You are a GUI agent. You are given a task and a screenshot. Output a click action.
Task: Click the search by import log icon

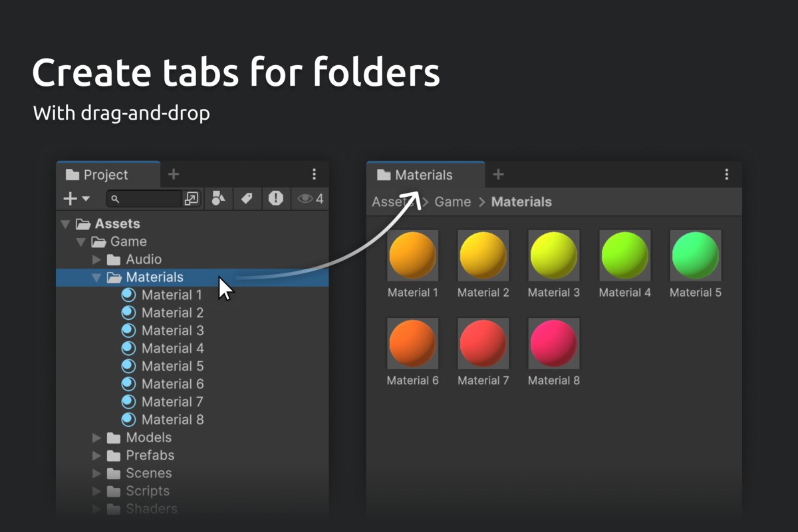[276, 198]
